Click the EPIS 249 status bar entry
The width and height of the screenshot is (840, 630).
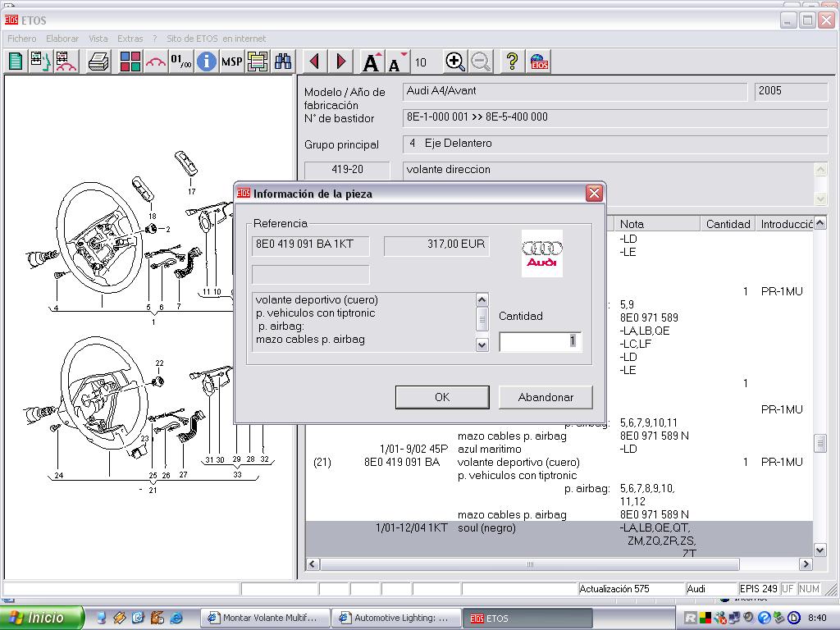(x=759, y=589)
